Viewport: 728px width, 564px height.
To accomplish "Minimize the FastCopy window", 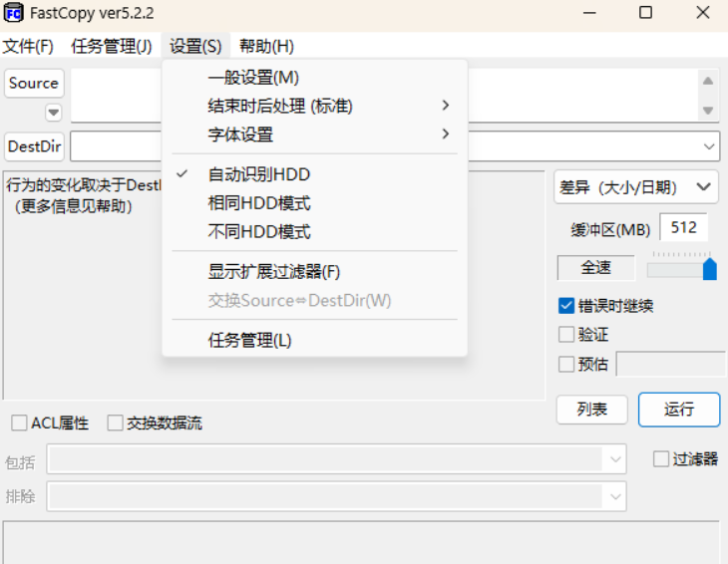I will click(x=589, y=13).
